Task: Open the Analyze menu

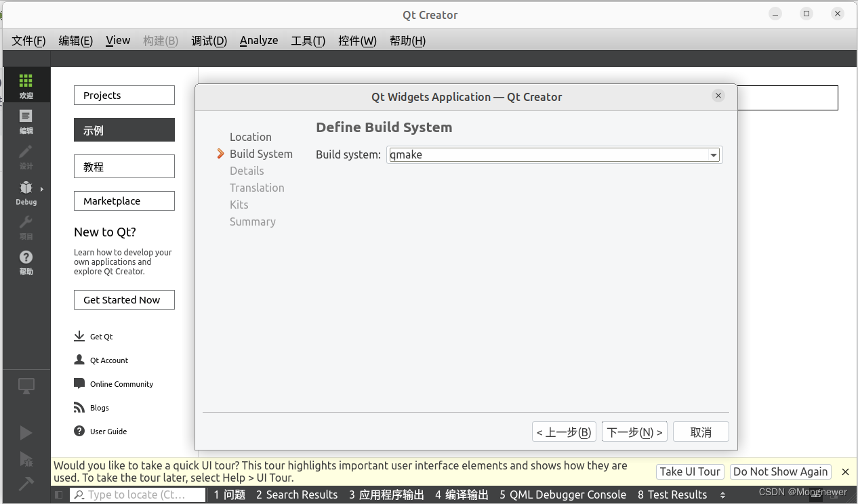Action: [259, 40]
